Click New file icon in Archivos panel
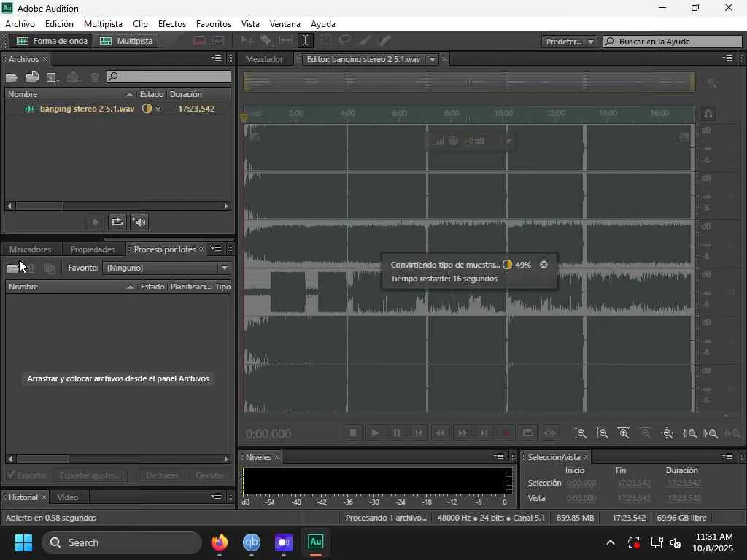This screenshot has width=747, height=560. (53, 77)
